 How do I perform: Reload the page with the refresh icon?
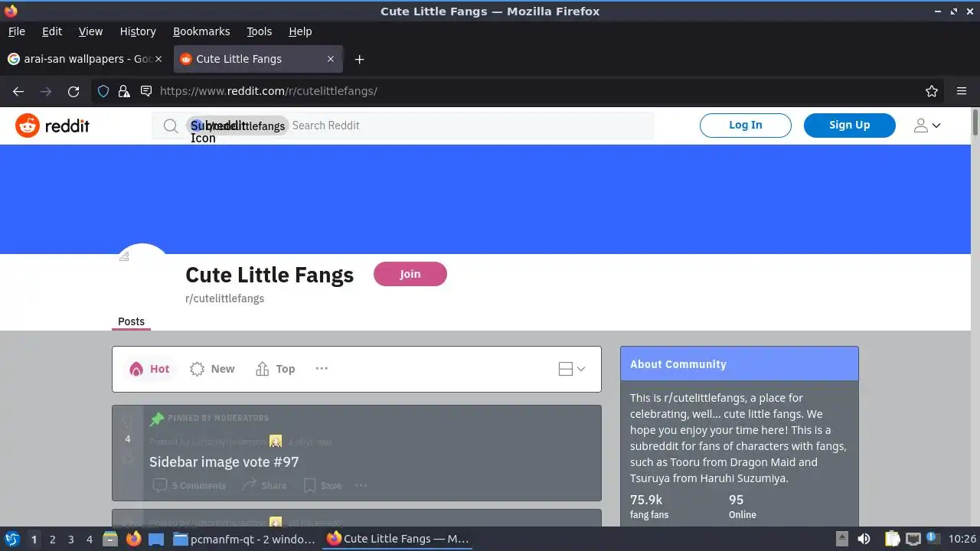point(73,91)
